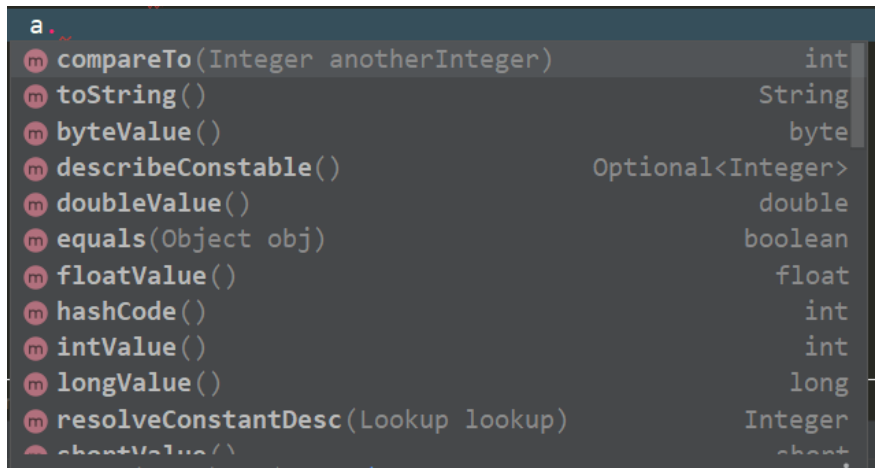887x474 pixels.
Task: Choose the toString() suggestion
Action: pos(131,96)
